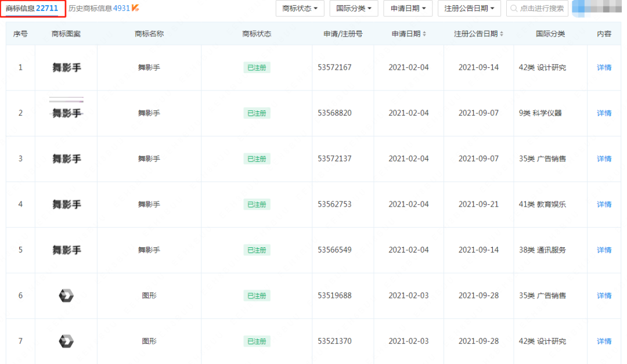Click 已注册 status badge in row 1
Image resolution: width=627 pixels, height=364 pixels.
click(x=257, y=67)
